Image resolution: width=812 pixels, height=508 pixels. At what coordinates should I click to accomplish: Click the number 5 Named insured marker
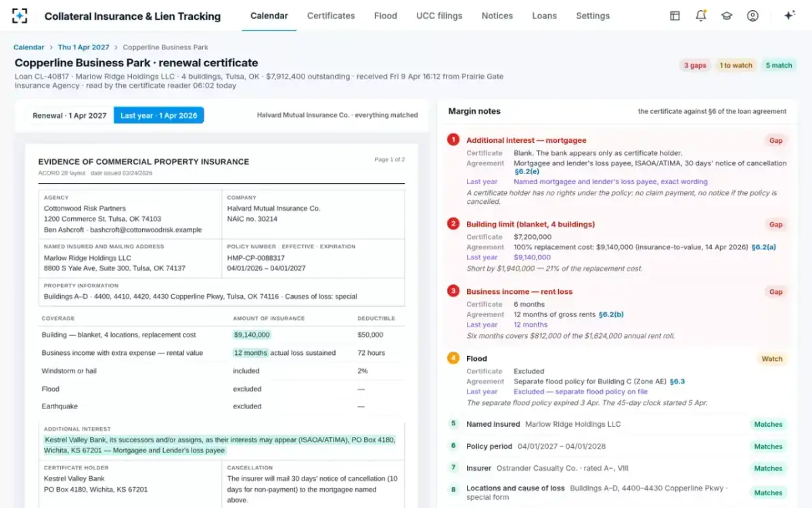click(453, 423)
